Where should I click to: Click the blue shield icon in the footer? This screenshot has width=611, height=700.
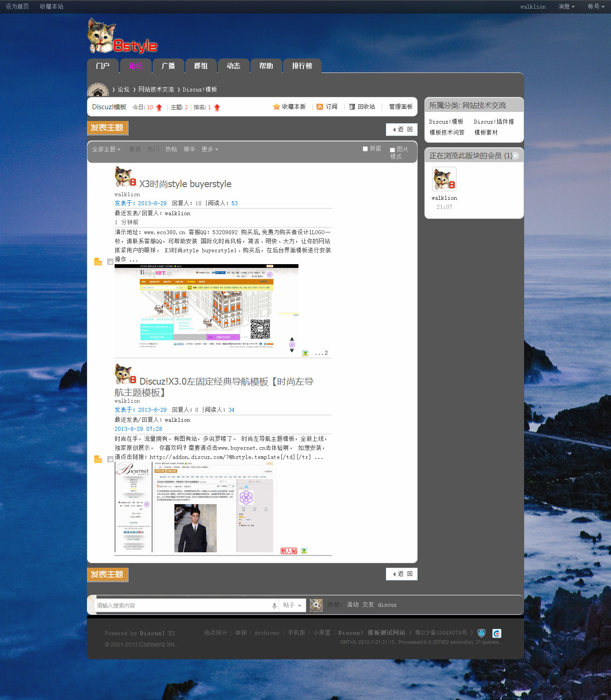click(481, 633)
